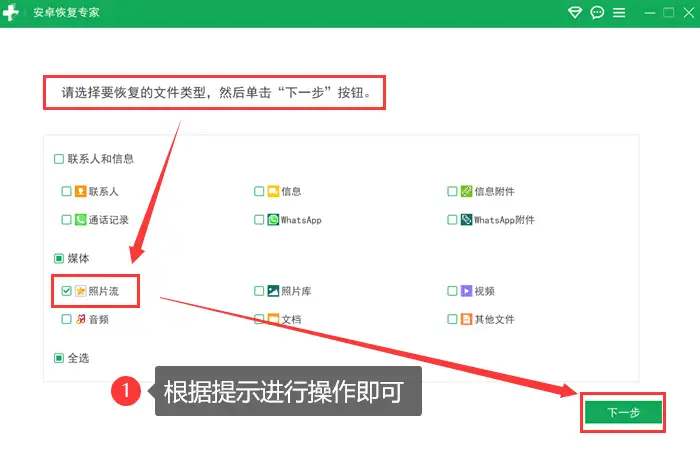700x467 pixels.
Task: Maximize the 安卓恢复专家 window
Action: click(x=668, y=13)
